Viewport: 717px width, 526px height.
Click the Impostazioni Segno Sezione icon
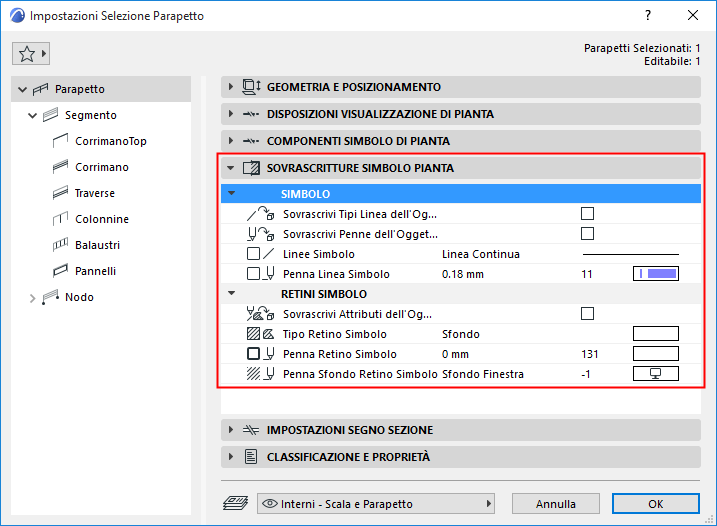(x=251, y=430)
